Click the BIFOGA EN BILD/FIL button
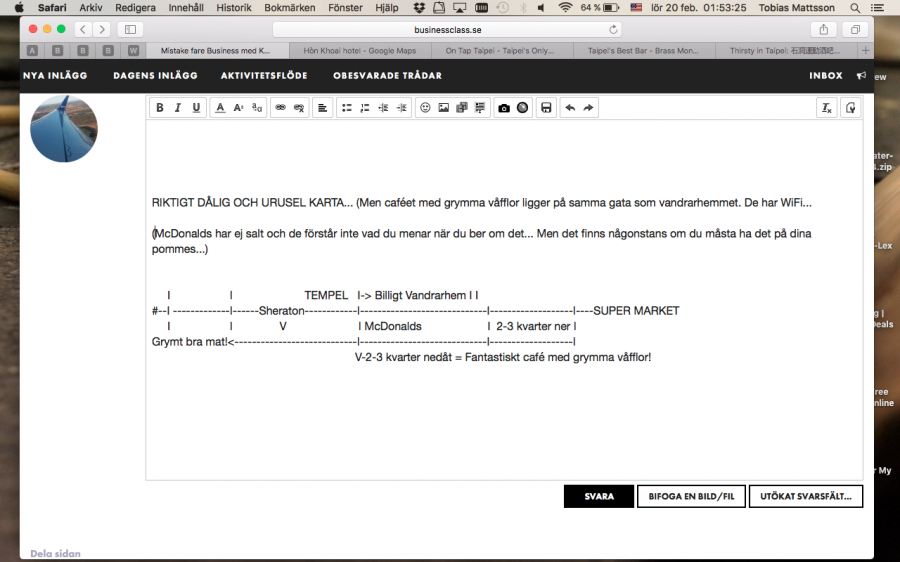 pos(691,496)
